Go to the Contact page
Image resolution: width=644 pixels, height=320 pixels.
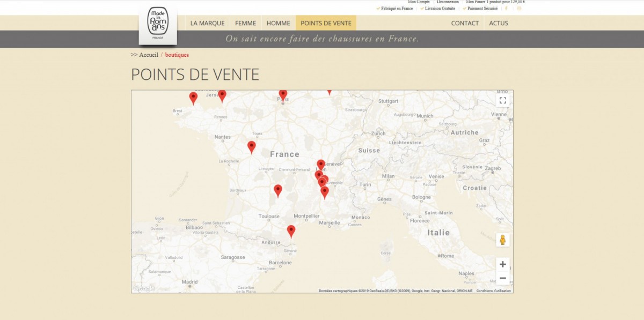pos(465,23)
